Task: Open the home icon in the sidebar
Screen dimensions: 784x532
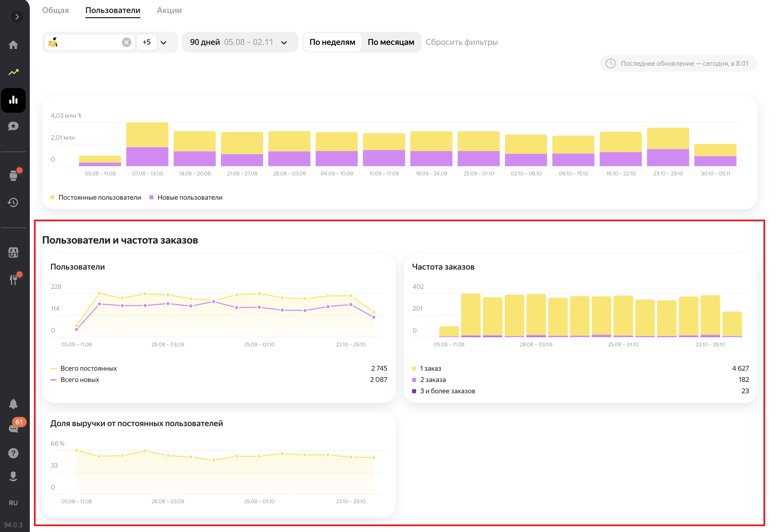Action: 13,45
